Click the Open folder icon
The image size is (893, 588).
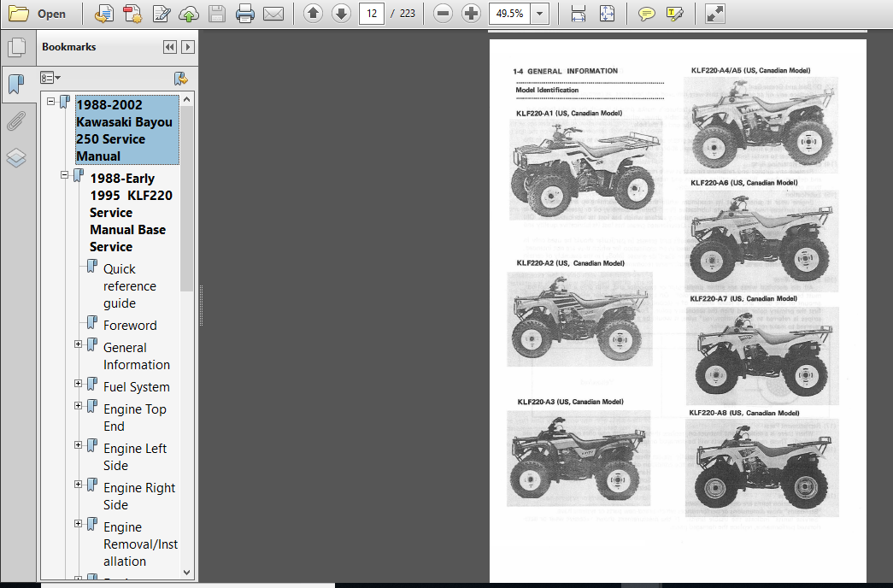(x=18, y=13)
